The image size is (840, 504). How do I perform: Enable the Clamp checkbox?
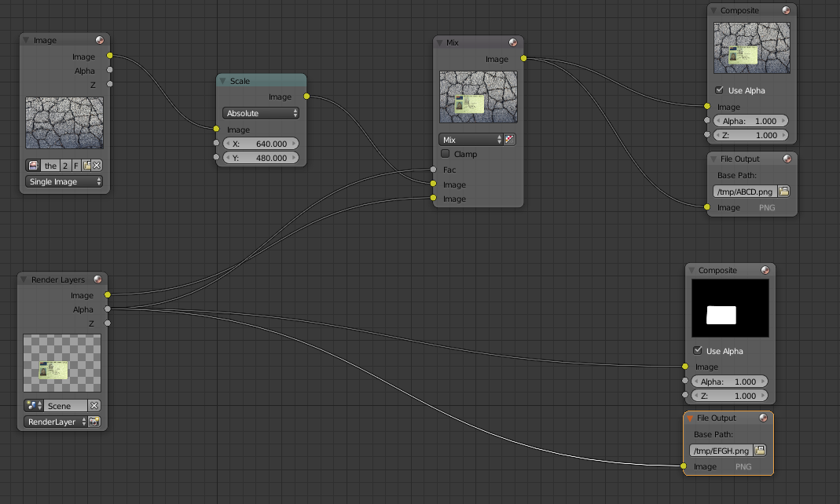[x=446, y=154]
